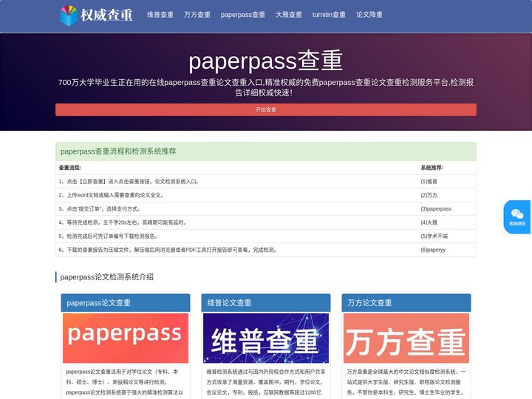The height and width of the screenshot is (399, 532).
Task: Open the 维普查重 nav menu item
Action: tap(160, 15)
